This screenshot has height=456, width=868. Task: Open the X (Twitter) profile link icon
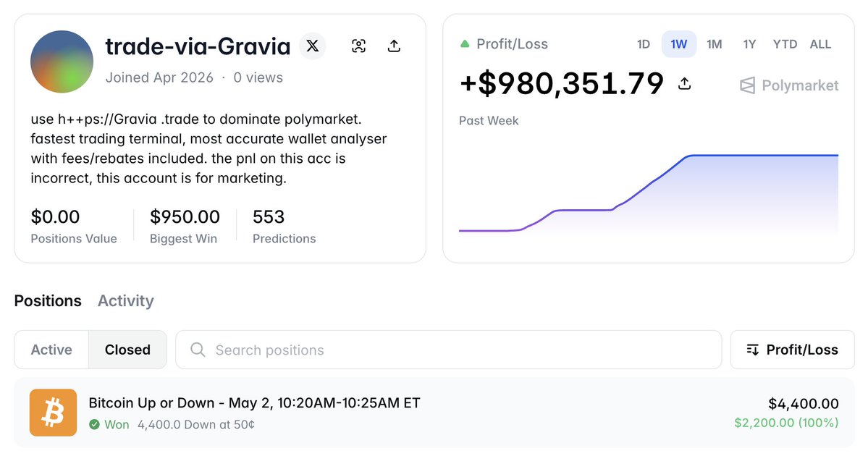tap(313, 46)
